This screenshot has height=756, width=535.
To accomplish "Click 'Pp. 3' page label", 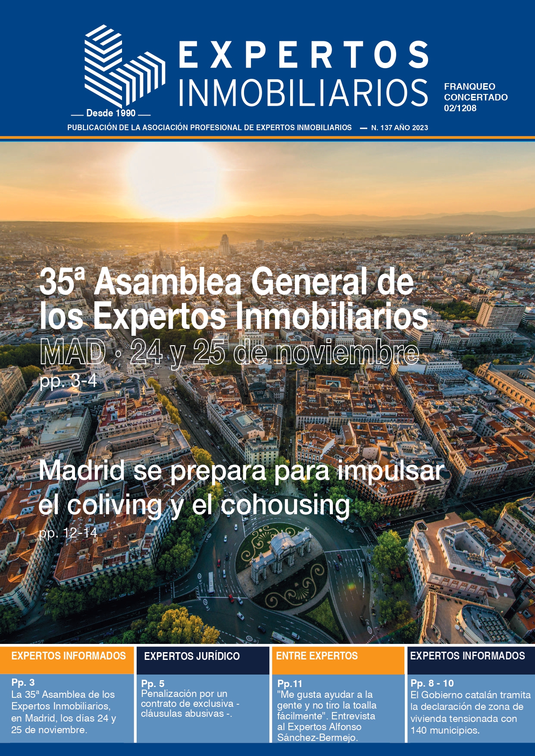I will [23, 682].
